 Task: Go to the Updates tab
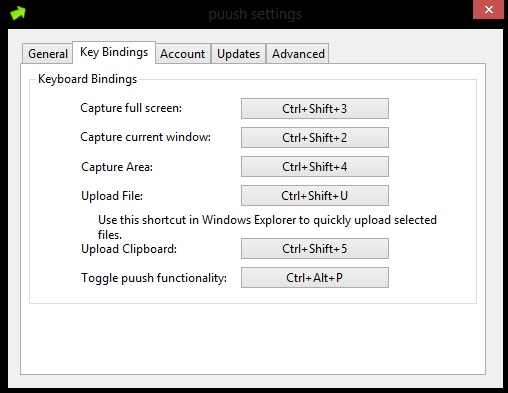click(x=238, y=54)
